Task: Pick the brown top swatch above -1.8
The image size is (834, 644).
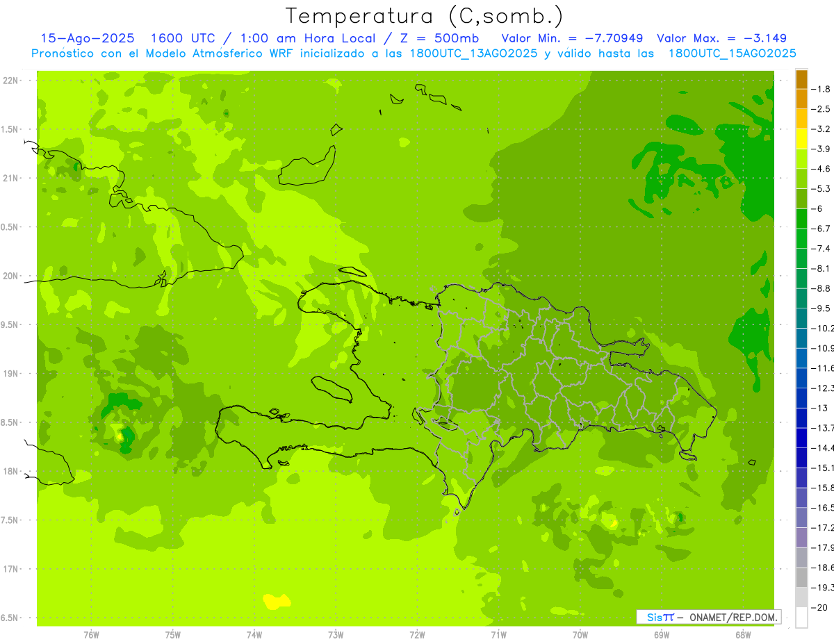Action: (x=801, y=79)
